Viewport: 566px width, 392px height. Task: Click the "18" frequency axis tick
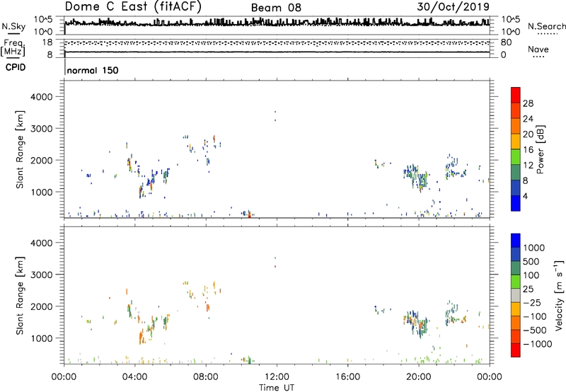coord(47,42)
